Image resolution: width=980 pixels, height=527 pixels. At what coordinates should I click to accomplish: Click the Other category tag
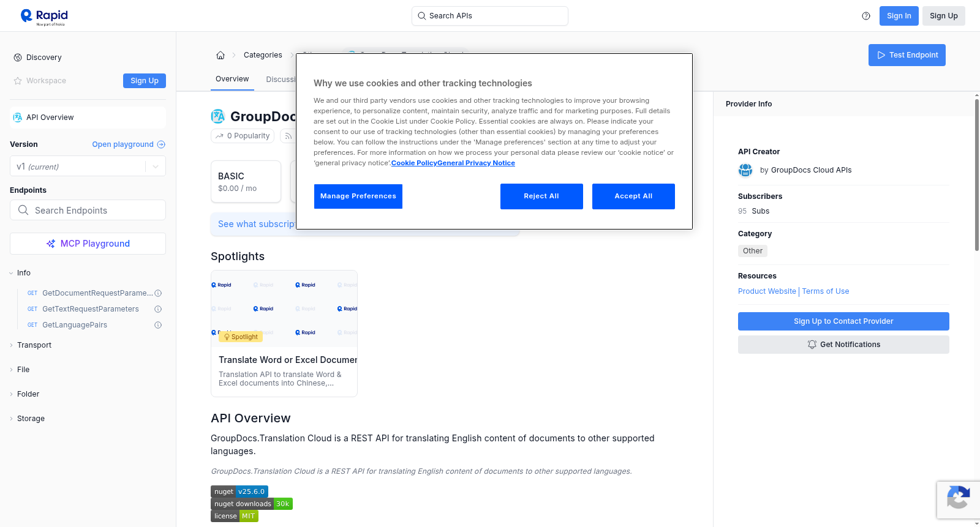(x=753, y=251)
